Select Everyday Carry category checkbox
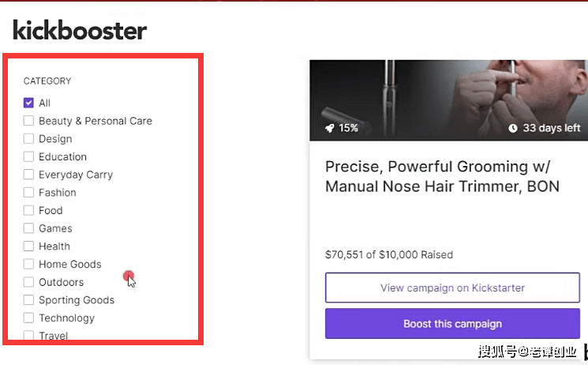 click(28, 175)
